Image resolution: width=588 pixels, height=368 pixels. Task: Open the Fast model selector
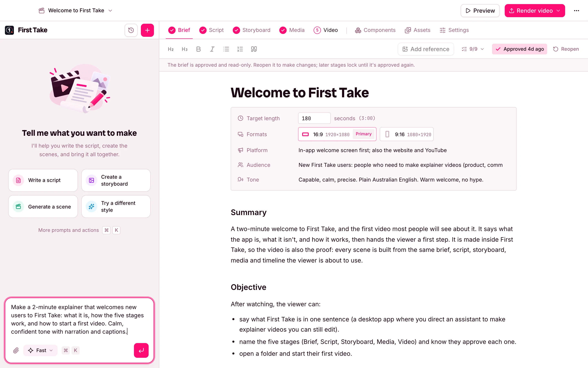40,350
